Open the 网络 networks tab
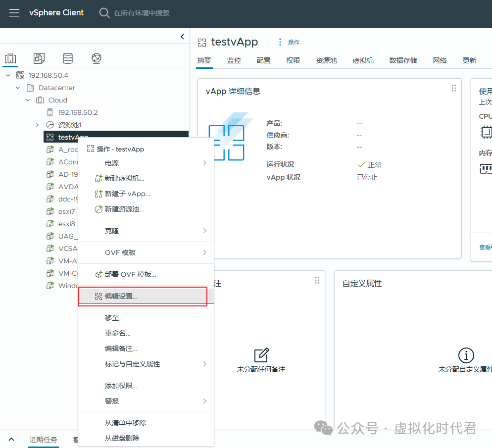 (440, 60)
